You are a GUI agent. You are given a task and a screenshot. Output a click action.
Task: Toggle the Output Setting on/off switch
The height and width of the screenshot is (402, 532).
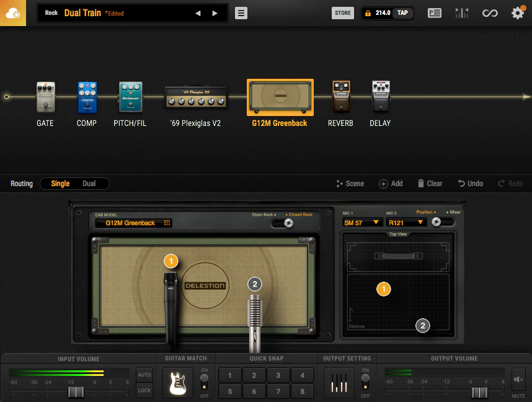[365, 378]
